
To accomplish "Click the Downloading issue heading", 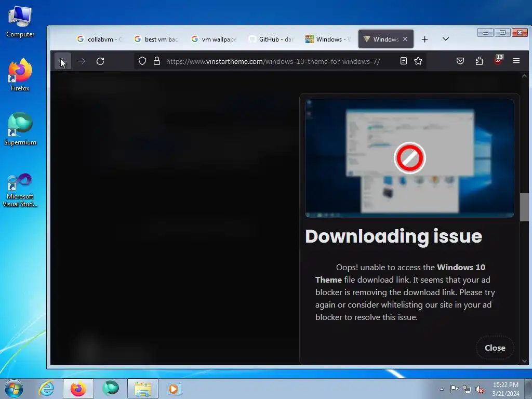I will click(x=394, y=236).
